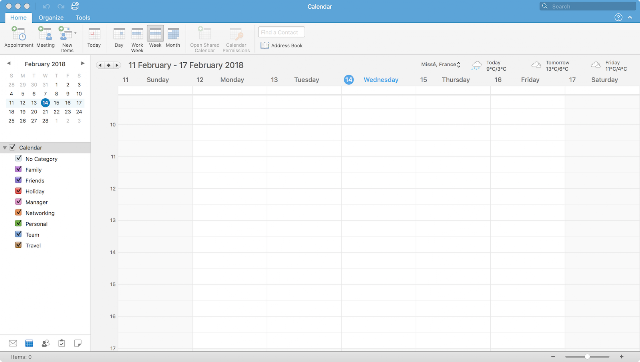Select 14 in the mini calendar

[45, 103]
